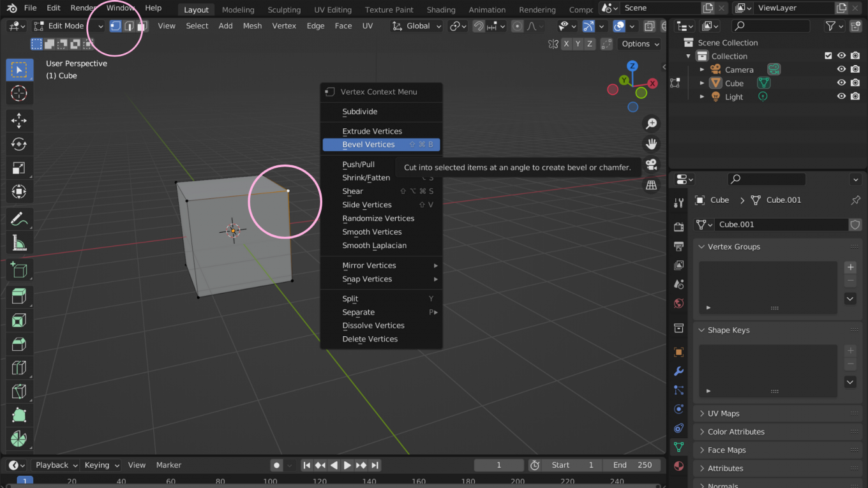Image resolution: width=868 pixels, height=488 pixels.
Task: Open Modifier properties with the wrench icon
Action: click(x=678, y=371)
